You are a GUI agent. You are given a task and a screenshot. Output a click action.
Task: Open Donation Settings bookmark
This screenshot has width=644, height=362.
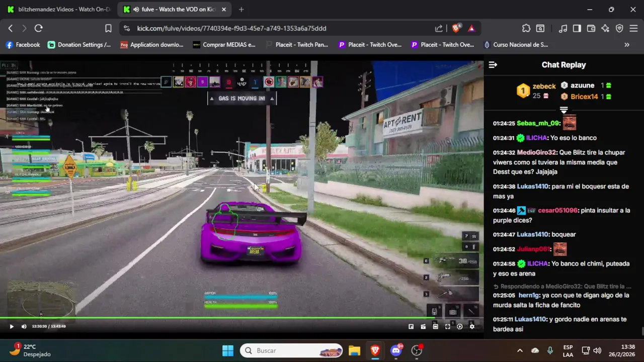(79, 45)
